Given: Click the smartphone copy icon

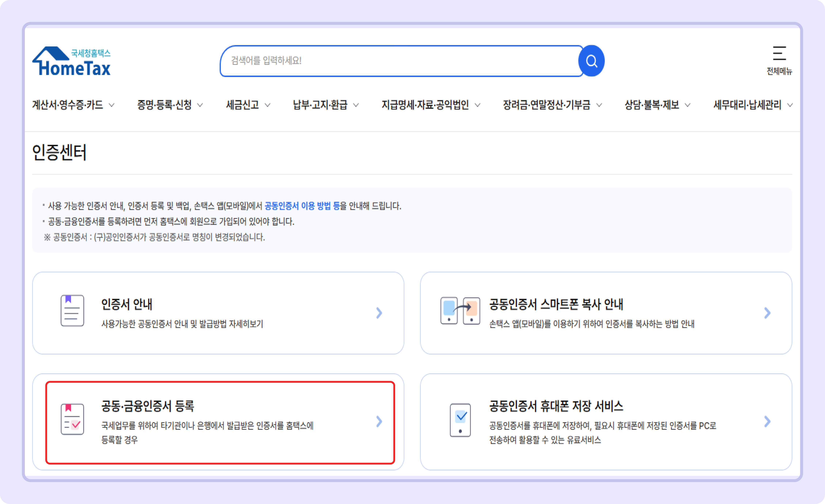Looking at the screenshot, I should 460,310.
